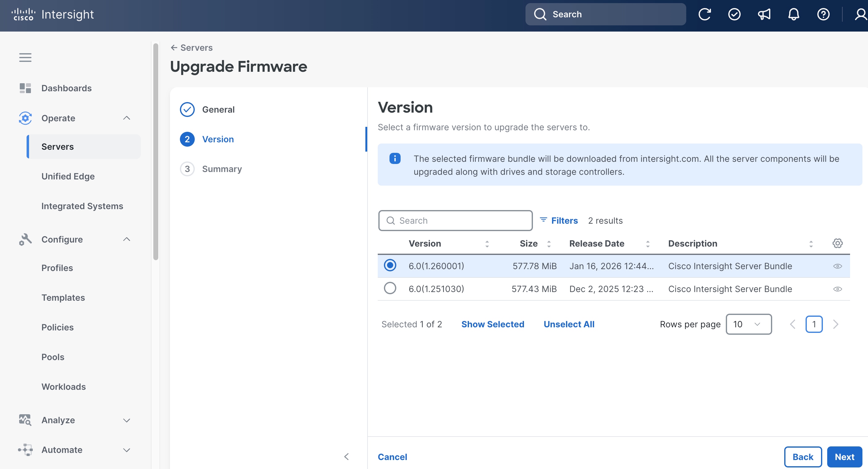Click the sidebar vertical scrollbar
The image size is (868, 469).
click(156, 152)
